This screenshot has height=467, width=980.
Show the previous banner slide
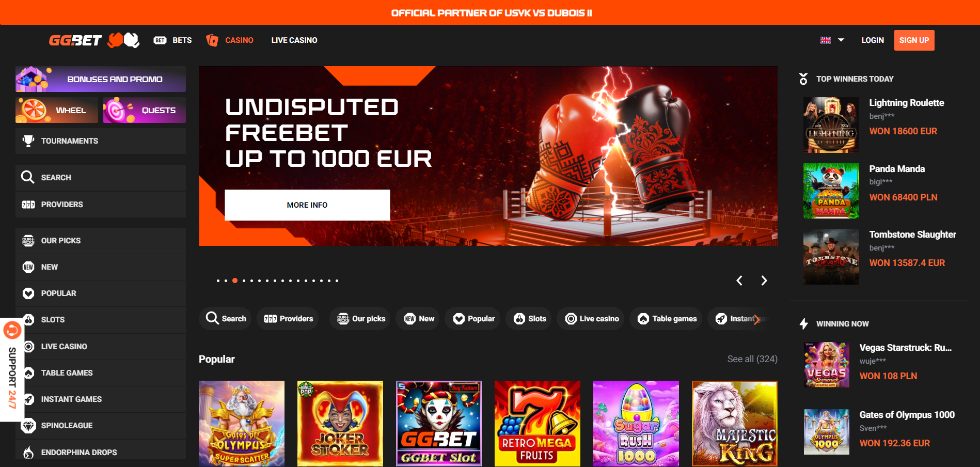tap(739, 281)
